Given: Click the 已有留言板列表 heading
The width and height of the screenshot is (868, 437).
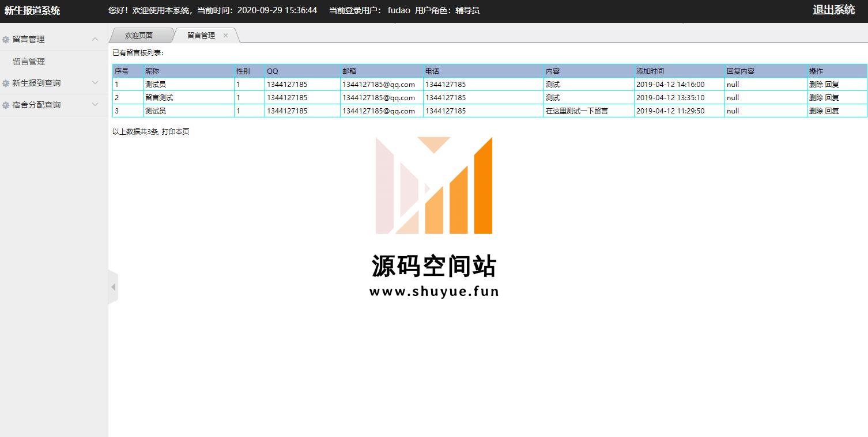Looking at the screenshot, I should coord(138,52).
